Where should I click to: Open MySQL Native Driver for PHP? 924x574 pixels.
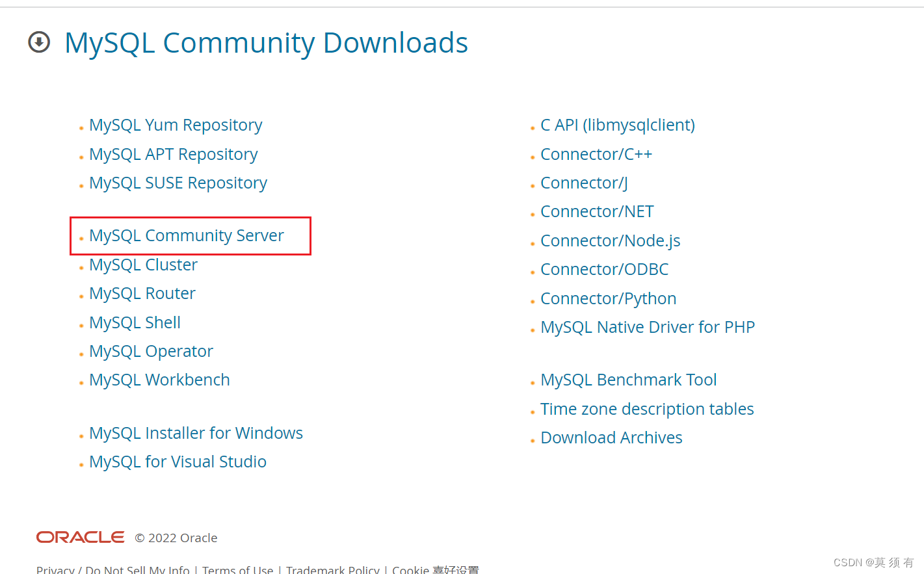coord(648,327)
